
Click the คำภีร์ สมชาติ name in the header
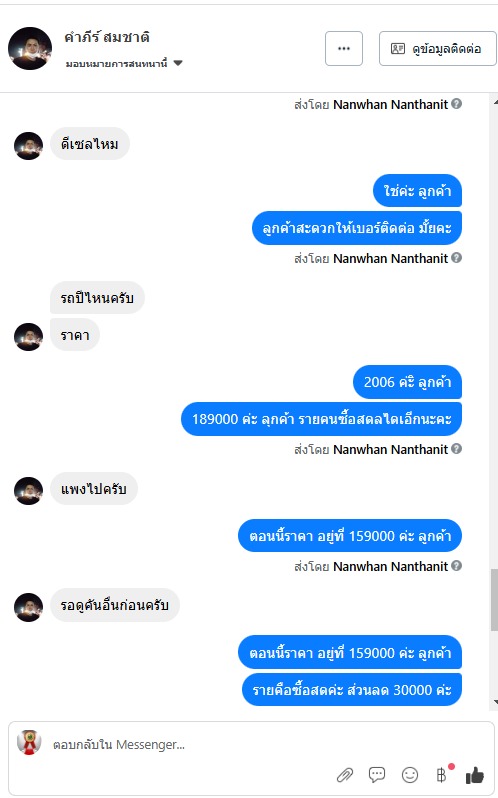pos(107,37)
